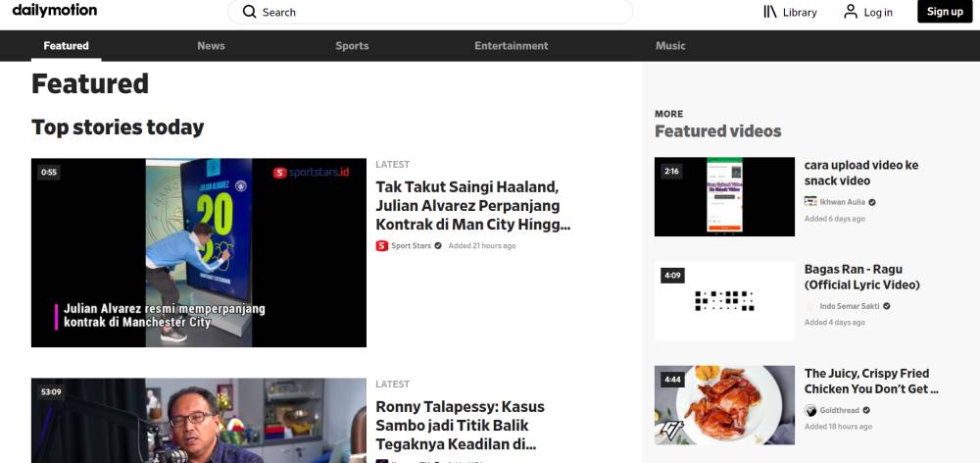Click the 2:16 duration badge

(672, 171)
